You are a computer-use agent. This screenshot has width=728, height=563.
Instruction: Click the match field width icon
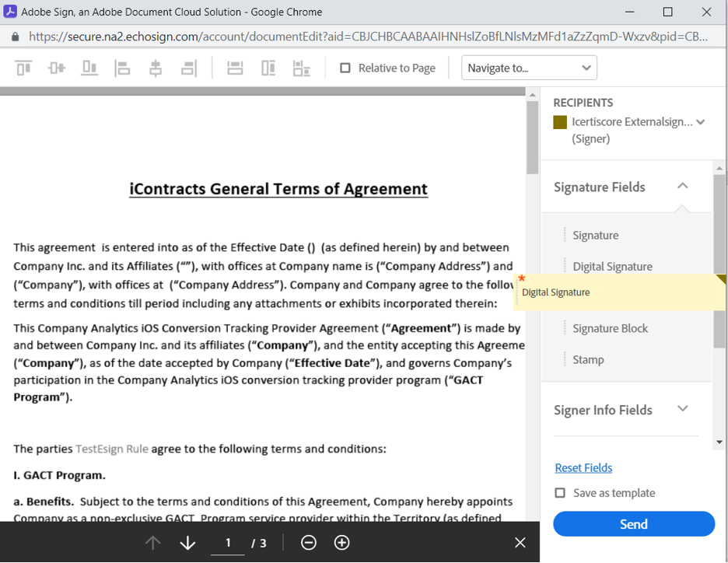(x=235, y=68)
